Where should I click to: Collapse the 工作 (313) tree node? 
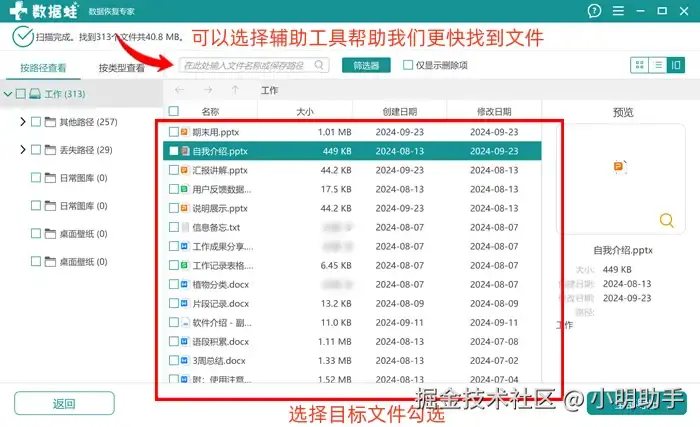(x=8, y=94)
